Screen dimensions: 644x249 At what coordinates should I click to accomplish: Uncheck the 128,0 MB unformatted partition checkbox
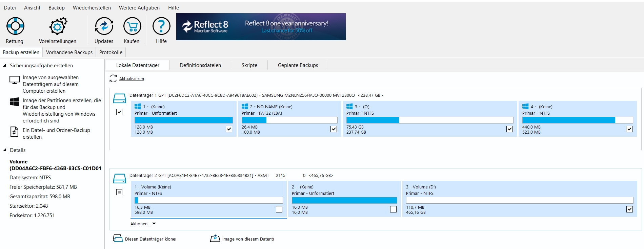tap(229, 129)
